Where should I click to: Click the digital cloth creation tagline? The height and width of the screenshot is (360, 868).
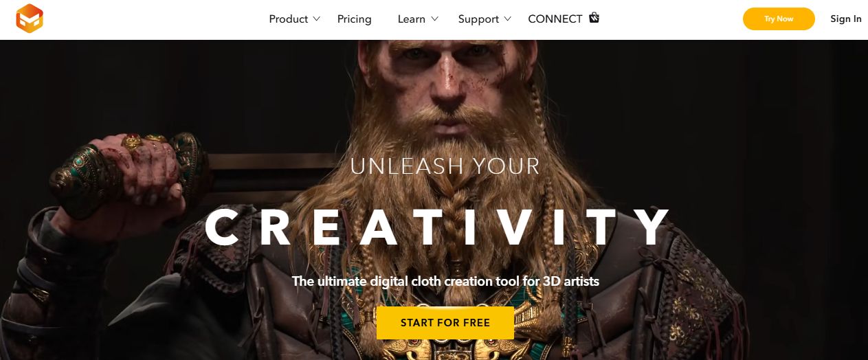pos(445,281)
